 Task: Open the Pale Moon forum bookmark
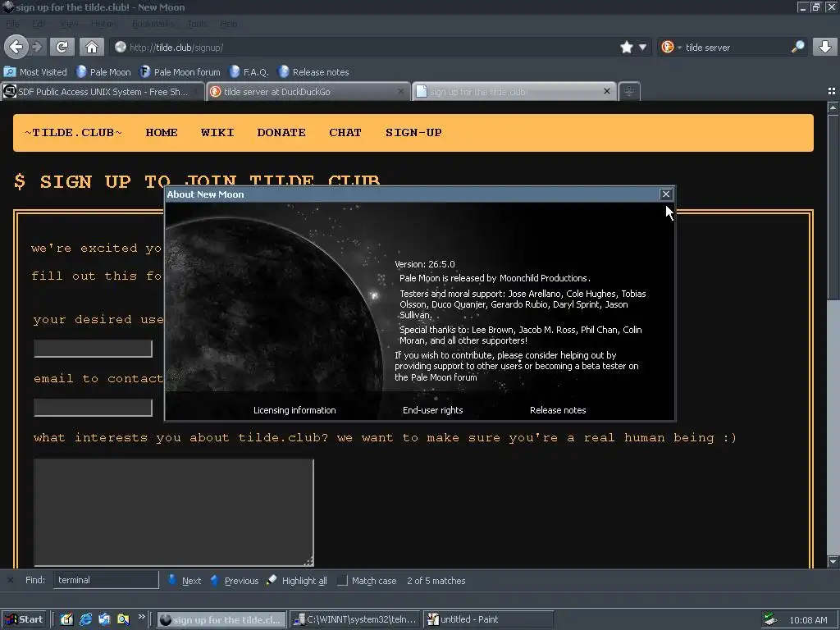coord(180,72)
